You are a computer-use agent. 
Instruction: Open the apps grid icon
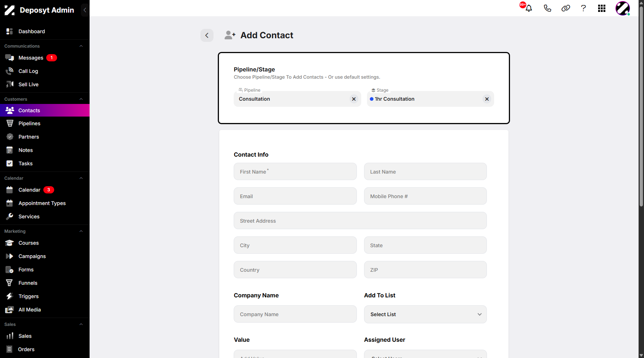coord(602,8)
